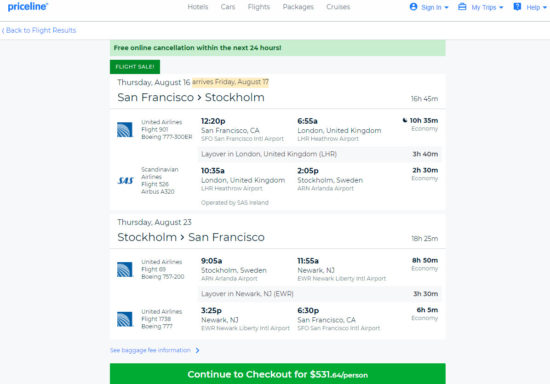
Task: Click the 18h 25m total duration
Action: (x=424, y=239)
